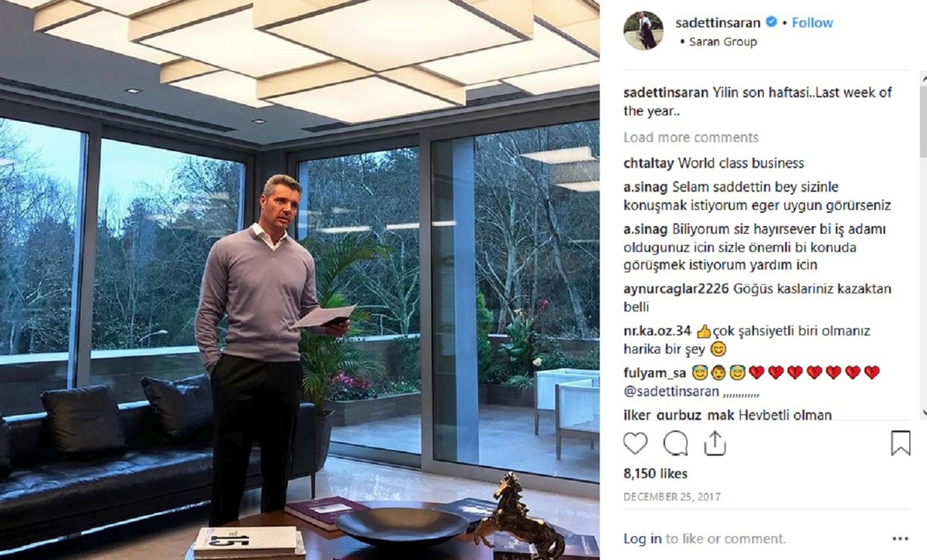927x560 pixels.
Task: Load more comments
Action: click(x=691, y=137)
